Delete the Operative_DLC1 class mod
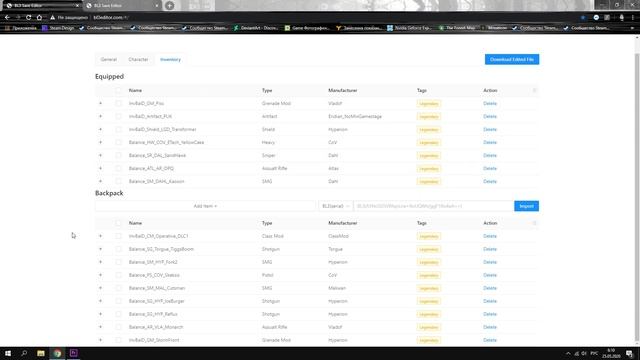Viewport: 640px width, 360px height. point(490,236)
